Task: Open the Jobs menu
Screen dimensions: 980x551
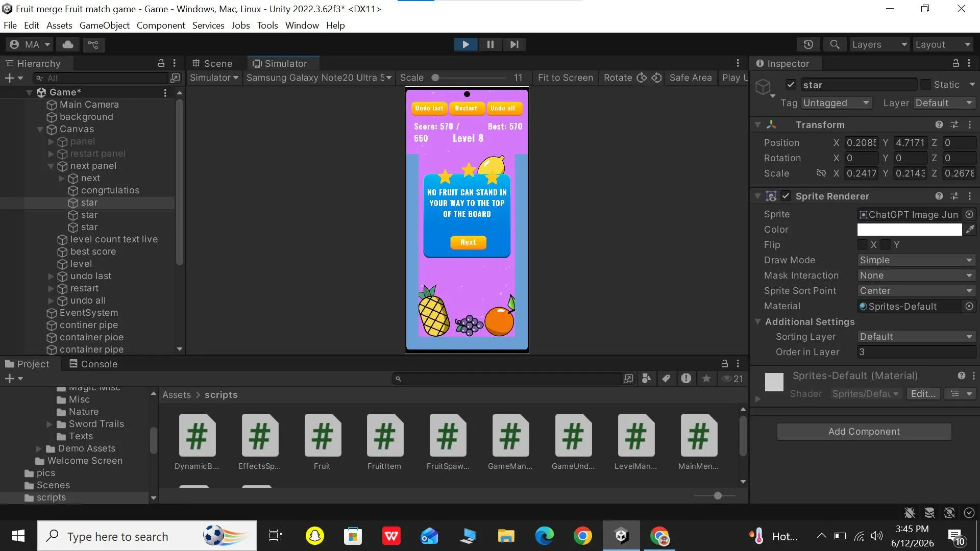Action: (240, 25)
